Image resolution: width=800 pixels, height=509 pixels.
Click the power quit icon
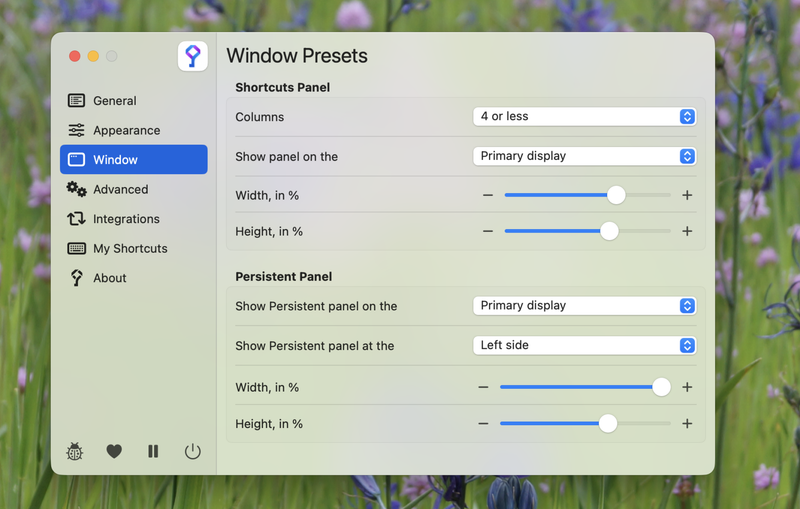(192, 452)
